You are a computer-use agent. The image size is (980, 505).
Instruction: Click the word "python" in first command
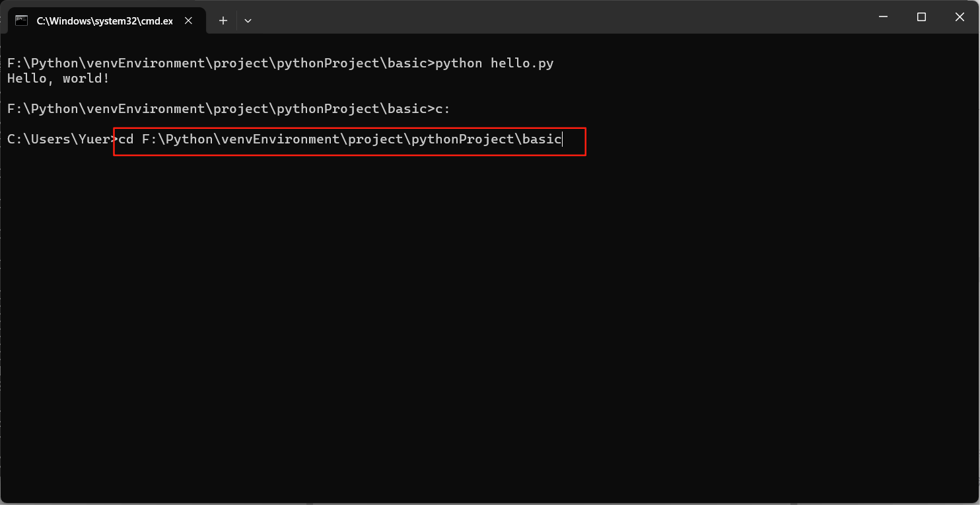(x=459, y=63)
